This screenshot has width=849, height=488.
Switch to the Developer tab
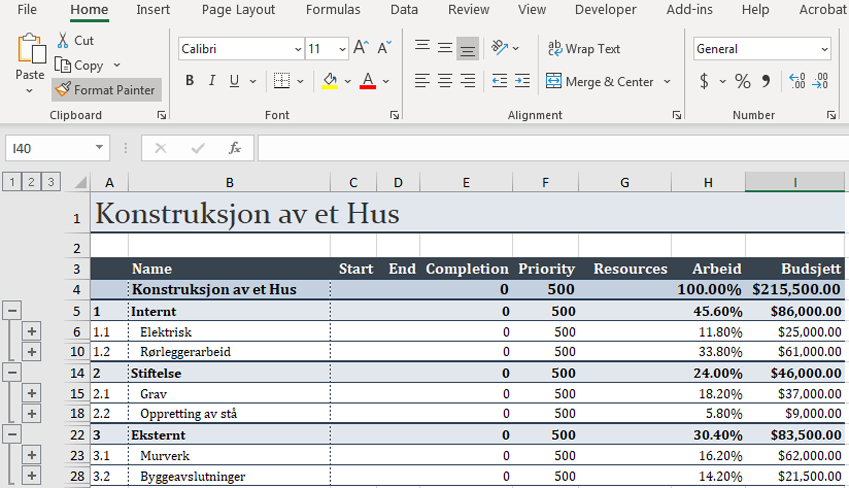[x=605, y=9]
